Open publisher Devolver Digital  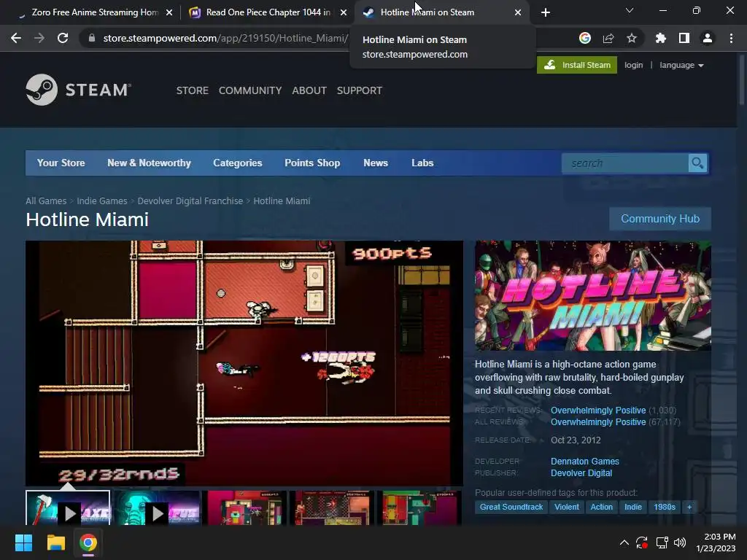[581, 472]
